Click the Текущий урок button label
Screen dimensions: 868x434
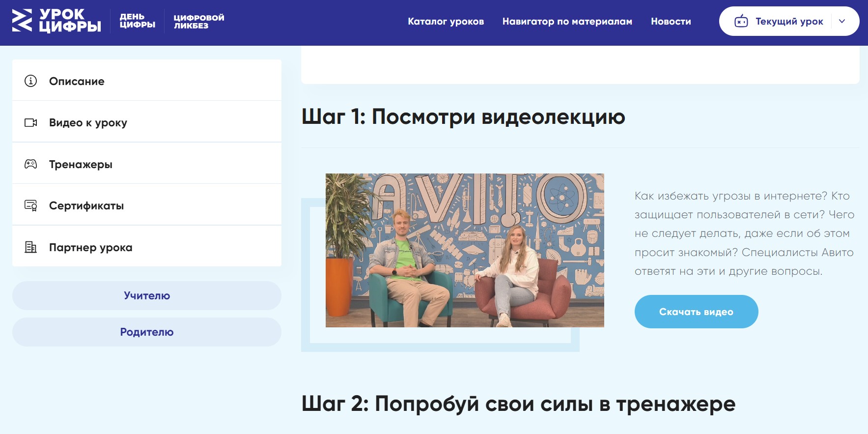coord(789,21)
